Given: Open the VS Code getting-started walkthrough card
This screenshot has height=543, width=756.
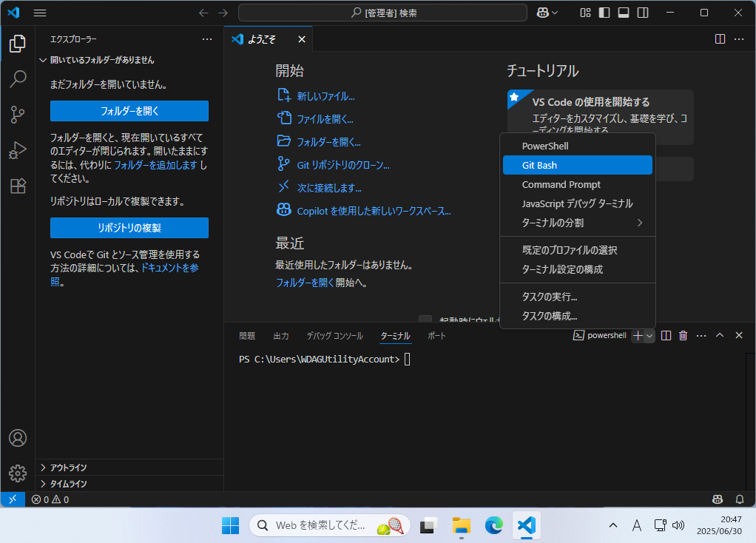Looking at the screenshot, I should 600,117.
